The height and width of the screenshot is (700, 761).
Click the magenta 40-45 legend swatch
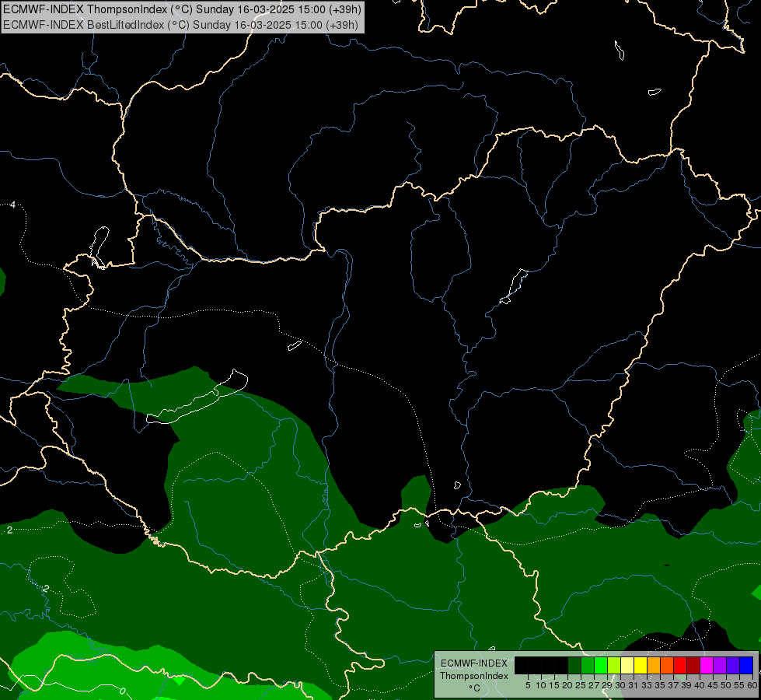click(x=707, y=665)
